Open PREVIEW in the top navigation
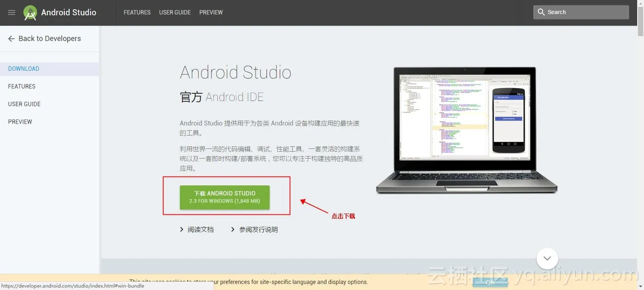Viewport: 644px width, 290px height. (211, 12)
